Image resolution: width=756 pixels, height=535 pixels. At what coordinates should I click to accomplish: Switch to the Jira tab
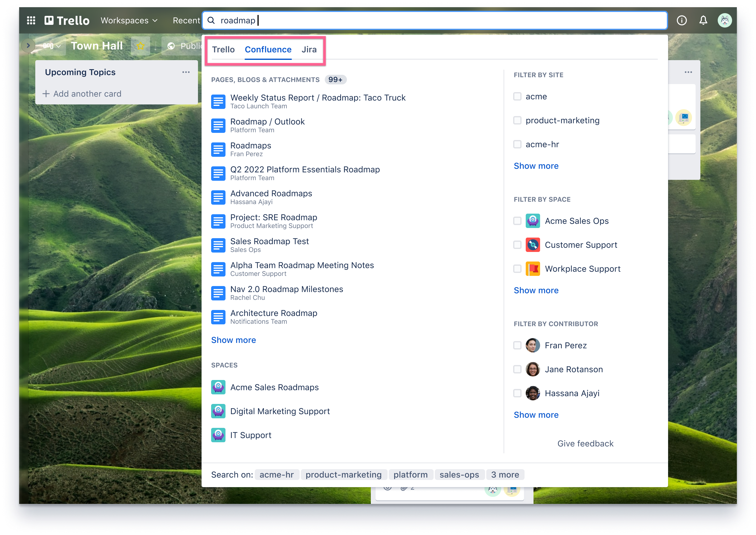pos(309,49)
